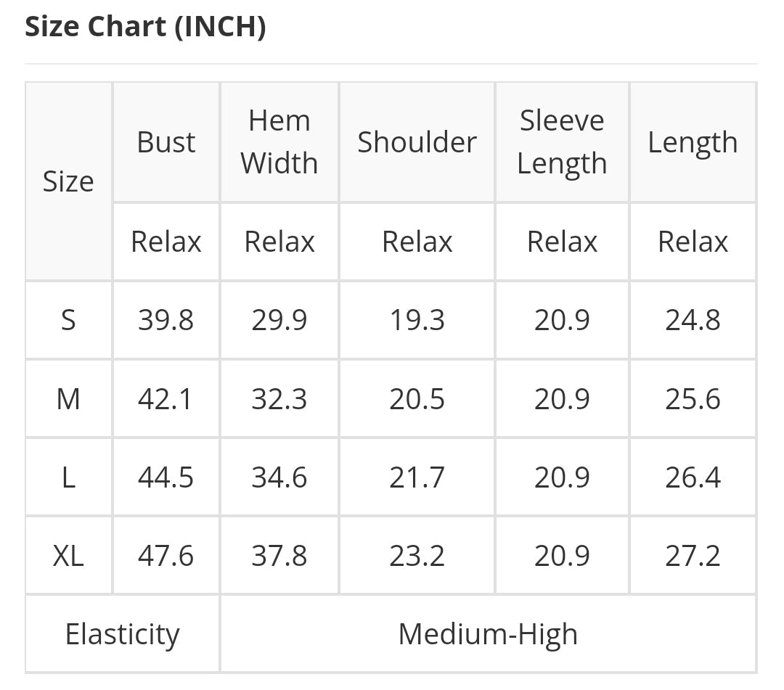The width and height of the screenshot is (784, 690).
Task: Click the Shoulder column header
Action: coord(417,142)
